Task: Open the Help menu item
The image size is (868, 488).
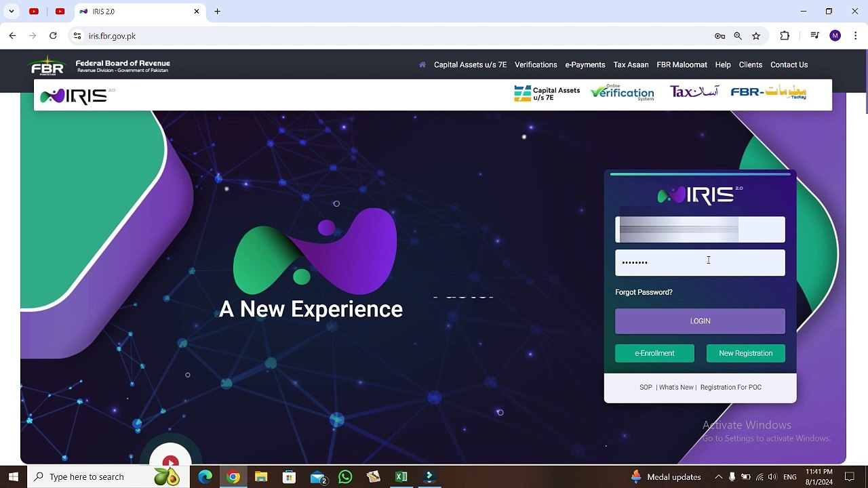Action: 723,65
